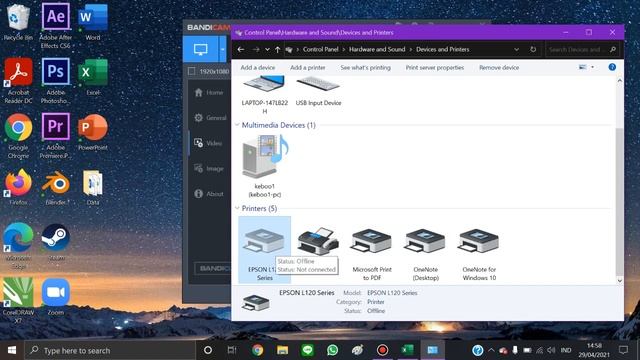Open Bandicam Image tab
The width and height of the screenshot is (640, 360).
[x=209, y=169]
